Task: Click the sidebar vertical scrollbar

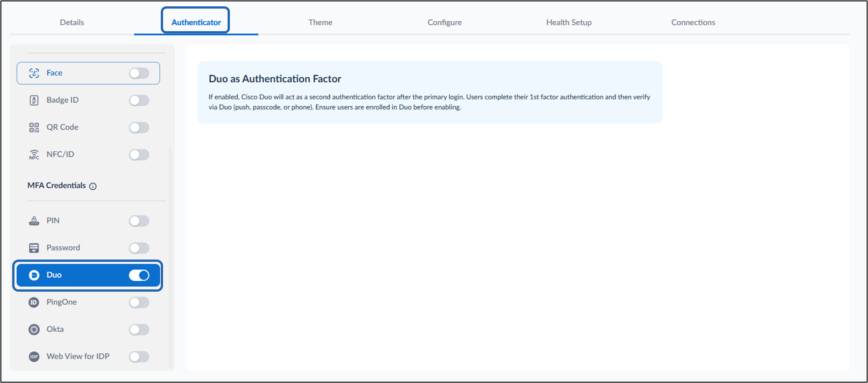Action: tap(170, 258)
